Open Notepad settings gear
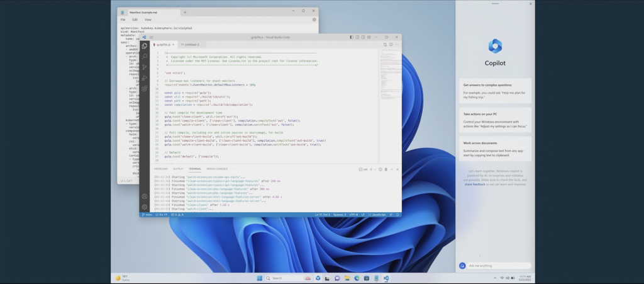The image size is (644, 284). click(x=314, y=20)
